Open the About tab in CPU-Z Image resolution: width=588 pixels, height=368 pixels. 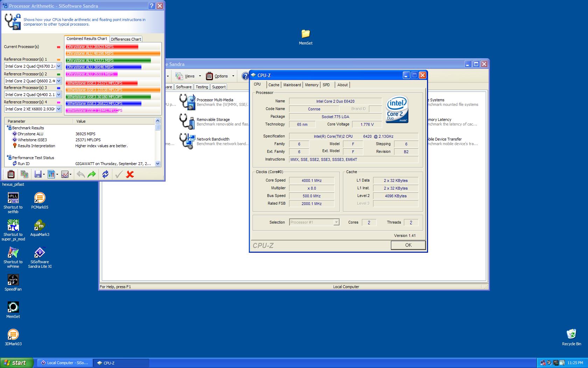tap(342, 85)
